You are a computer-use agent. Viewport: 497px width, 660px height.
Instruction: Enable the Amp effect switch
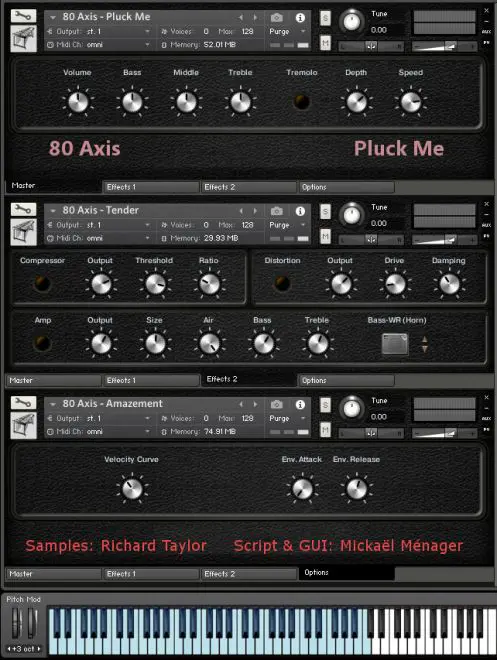[42, 343]
